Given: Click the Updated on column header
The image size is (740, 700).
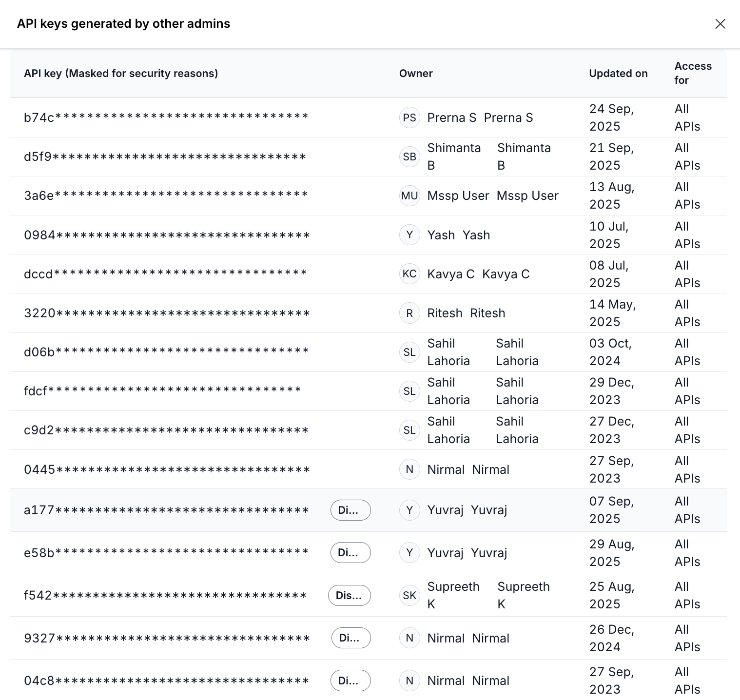Looking at the screenshot, I should tap(618, 73).
